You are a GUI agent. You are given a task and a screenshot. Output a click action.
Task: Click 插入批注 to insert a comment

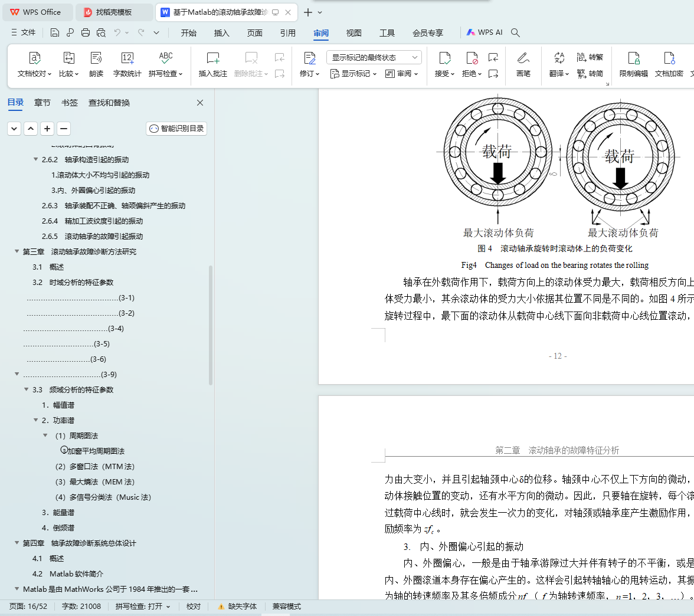coord(213,65)
